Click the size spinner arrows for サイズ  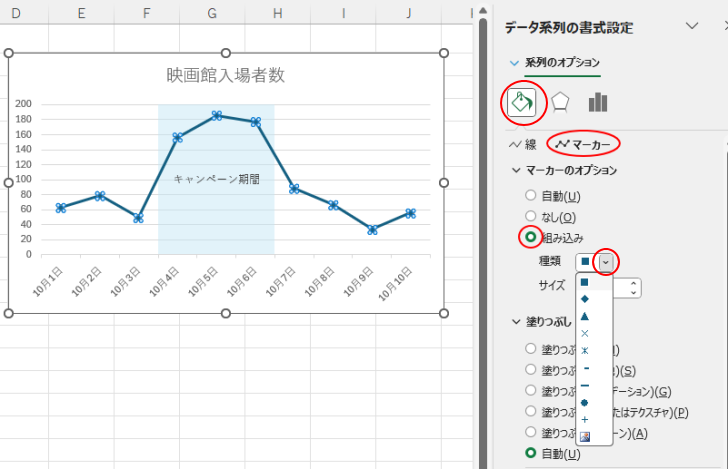[x=635, y=287]
